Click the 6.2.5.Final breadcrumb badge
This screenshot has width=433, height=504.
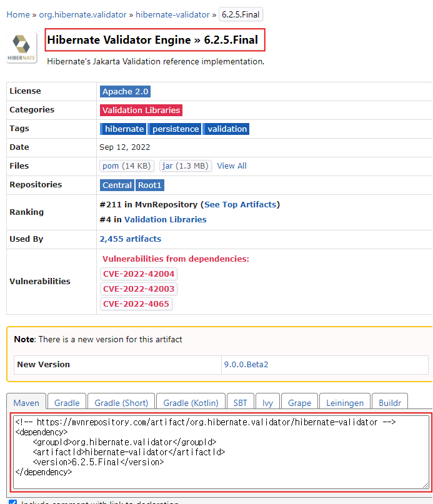coord(241,14)
